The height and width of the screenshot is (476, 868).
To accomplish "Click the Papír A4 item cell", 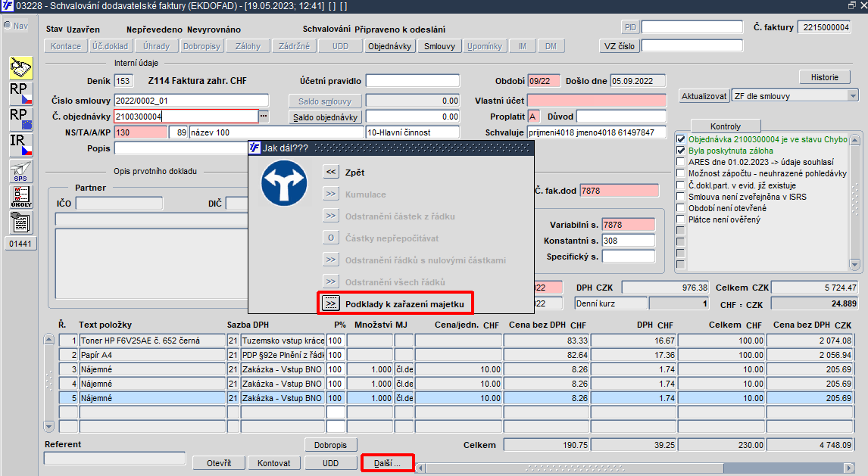I will (x=152, y=355).
